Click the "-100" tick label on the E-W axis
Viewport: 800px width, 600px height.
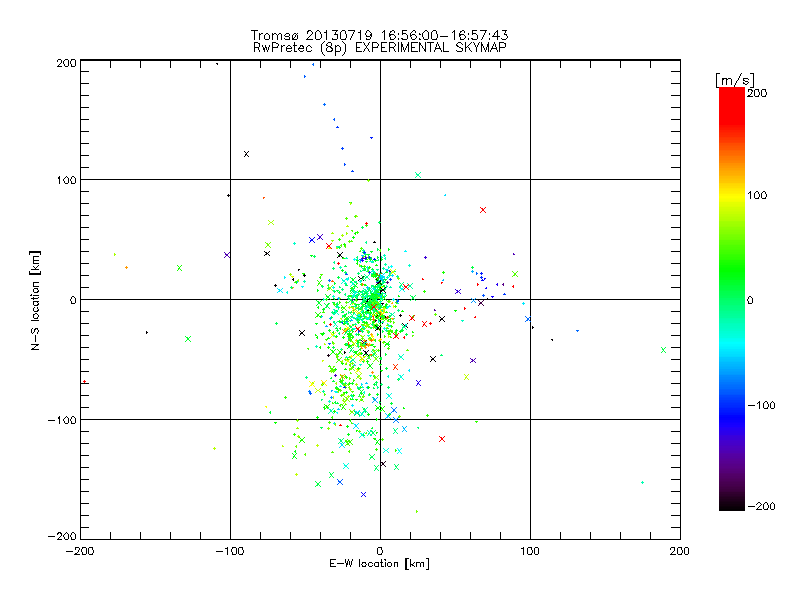click(230, 551)
